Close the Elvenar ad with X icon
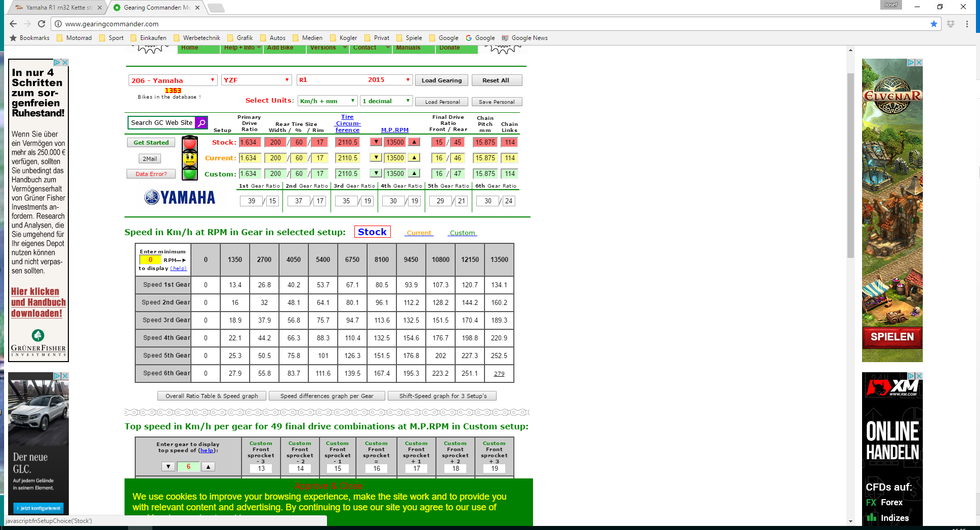 point(919,63)
